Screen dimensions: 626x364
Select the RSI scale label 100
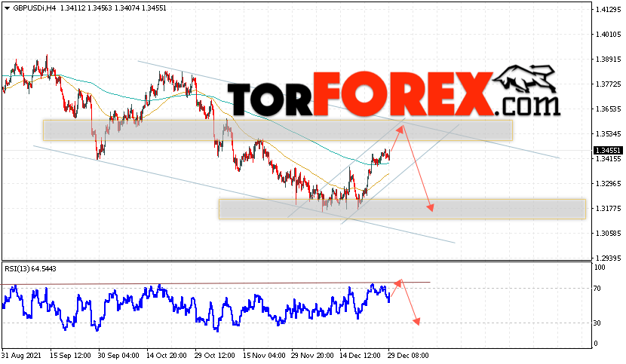click(600, 268)
